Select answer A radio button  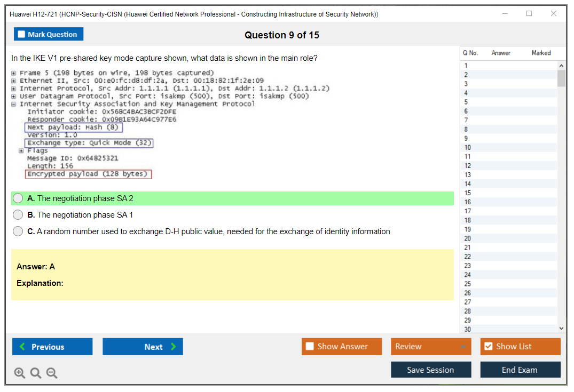(x=18, y=198)
